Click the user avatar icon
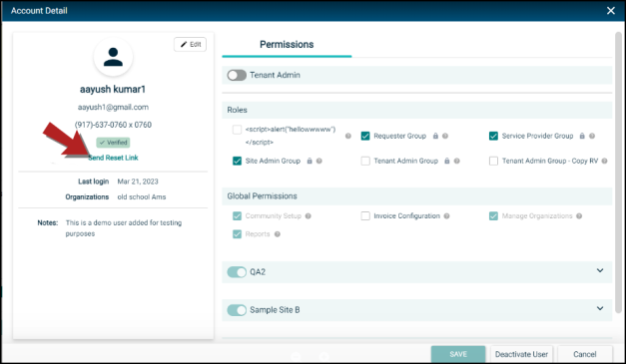Viewport: 626px width, 364px height. [x=113, y=57]
